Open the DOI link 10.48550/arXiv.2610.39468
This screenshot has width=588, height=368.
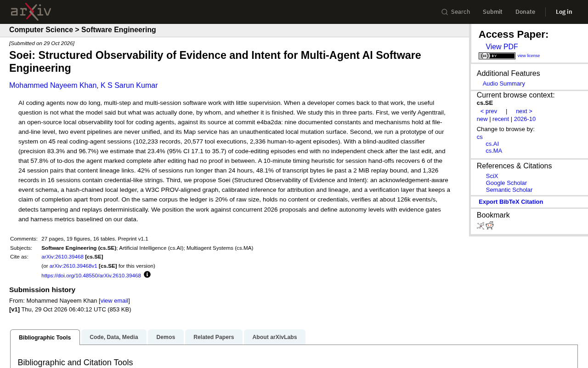pyautogui.click(x=91, y=276)
